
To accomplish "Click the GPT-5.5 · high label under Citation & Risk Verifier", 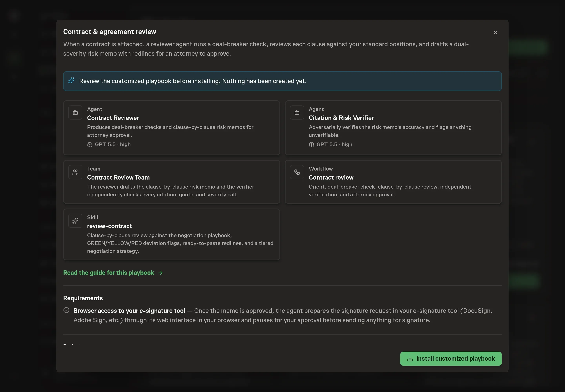I will pos(334,144).
